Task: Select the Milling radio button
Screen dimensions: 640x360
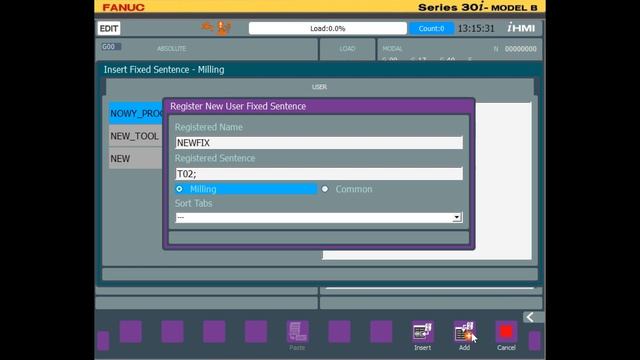Action: coord(180,189)
